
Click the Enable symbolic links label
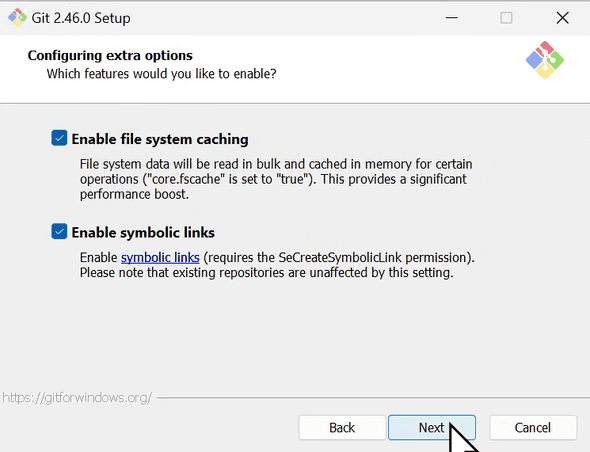coord(143,233)
